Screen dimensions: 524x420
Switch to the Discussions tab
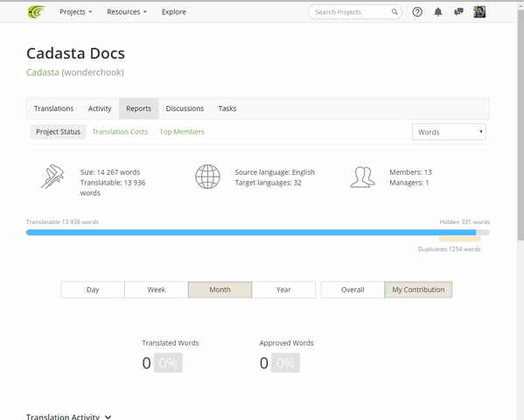click(x=185, y=108)
